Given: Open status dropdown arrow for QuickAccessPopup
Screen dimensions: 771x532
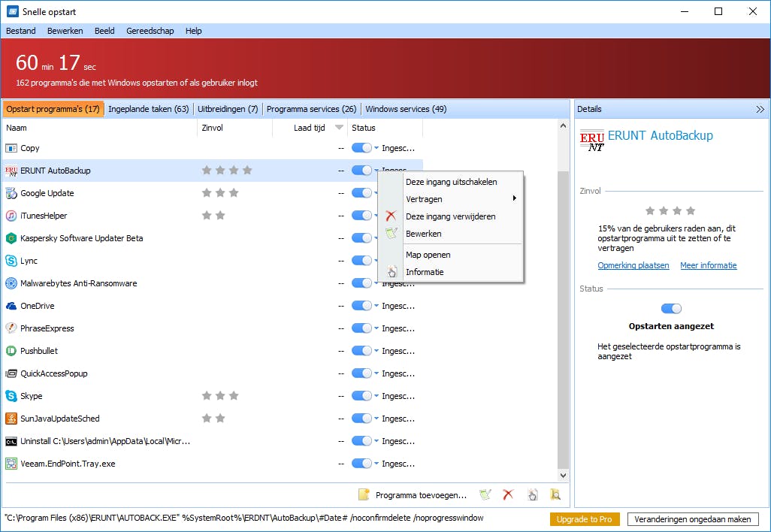Looking at the screenshot, I should (x=376, y=373).
